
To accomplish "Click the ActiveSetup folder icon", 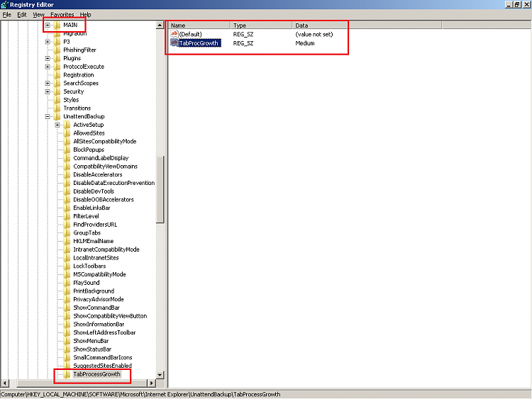I will [67, 125].
